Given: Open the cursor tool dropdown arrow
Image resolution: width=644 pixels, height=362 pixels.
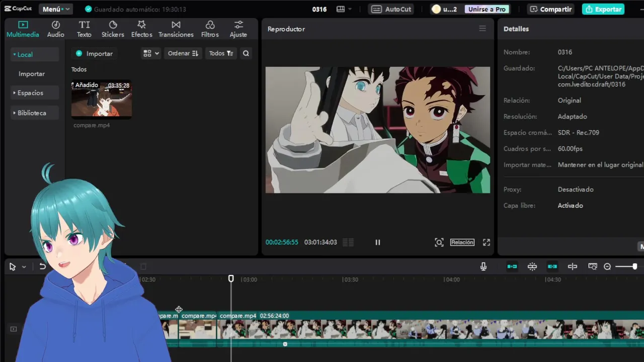Looking at the screenshot, I should click(x=24, y=267).
